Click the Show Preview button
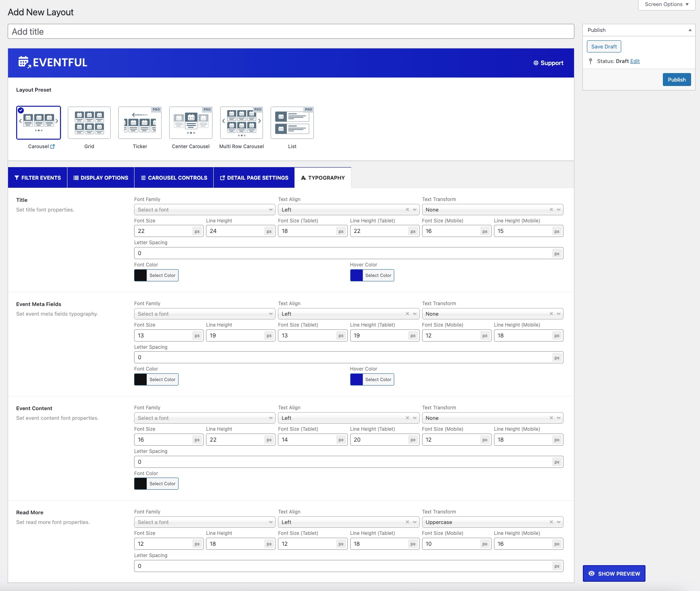Screen dimensions: 700x591 (x=614, y=574)
